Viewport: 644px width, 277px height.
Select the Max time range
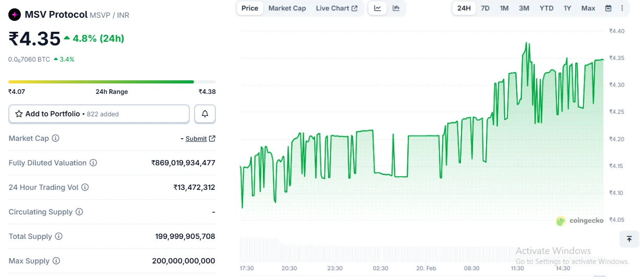tap(588, 8)
